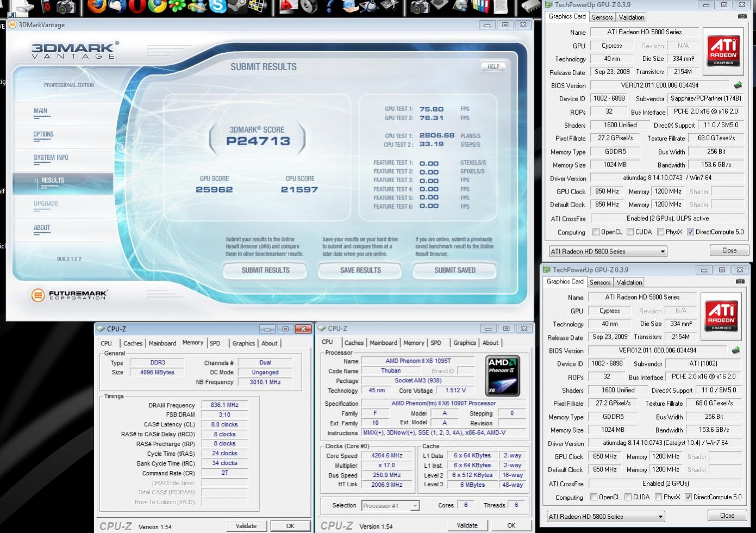Click ATI Radeon logo in upper GPU-Z

tap(723, 51)
